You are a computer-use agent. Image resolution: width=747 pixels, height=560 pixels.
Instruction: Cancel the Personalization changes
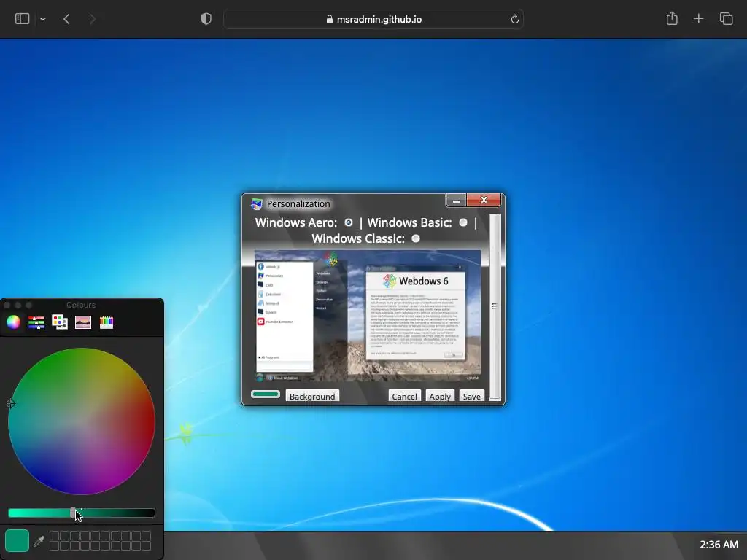(x=404, y=396)
